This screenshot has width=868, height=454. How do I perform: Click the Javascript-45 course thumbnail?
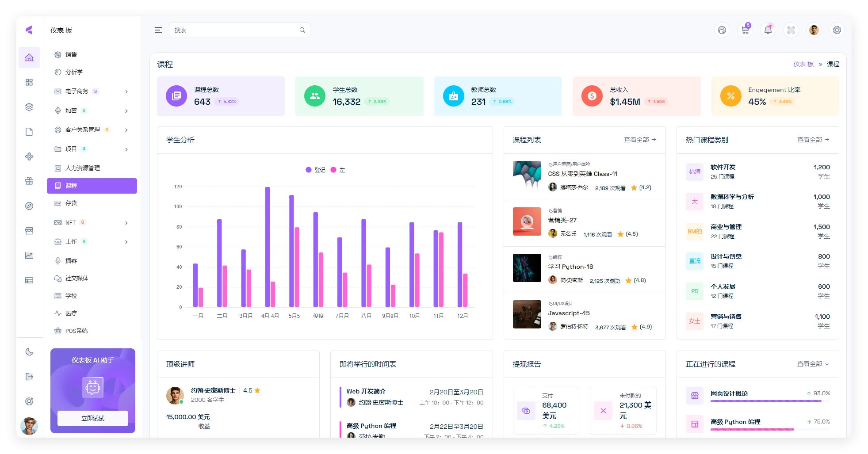click(527, 314)
